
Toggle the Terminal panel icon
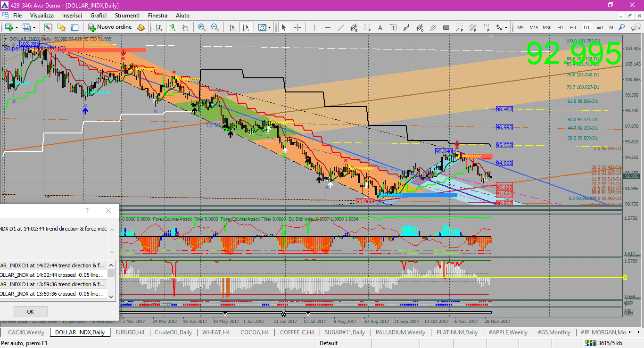point(74,27)
